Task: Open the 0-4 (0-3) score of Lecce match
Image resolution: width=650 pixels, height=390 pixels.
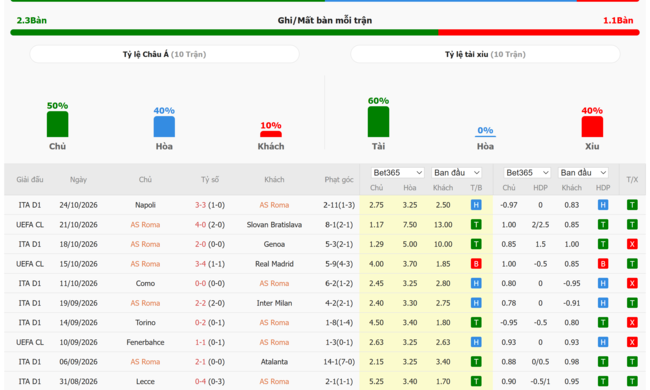Action: pyautogui.click(x=210, y=381)
